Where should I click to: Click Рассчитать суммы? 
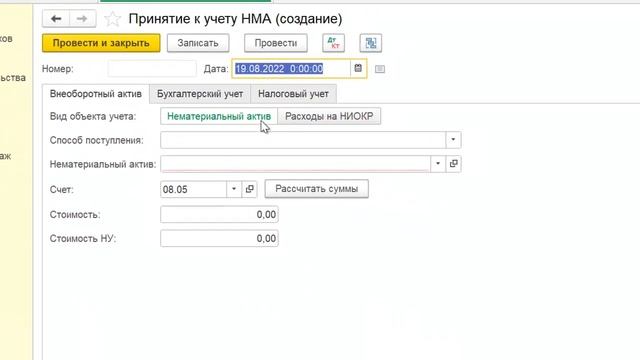[317, 189]
